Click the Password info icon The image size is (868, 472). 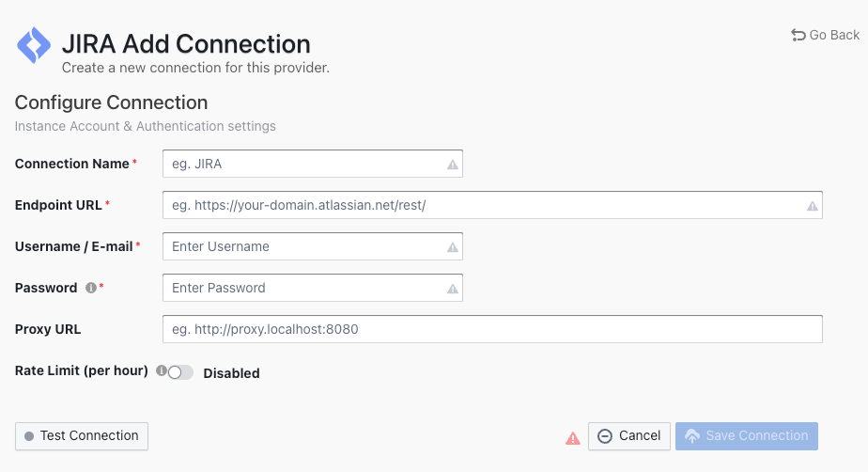click(91, 289)
